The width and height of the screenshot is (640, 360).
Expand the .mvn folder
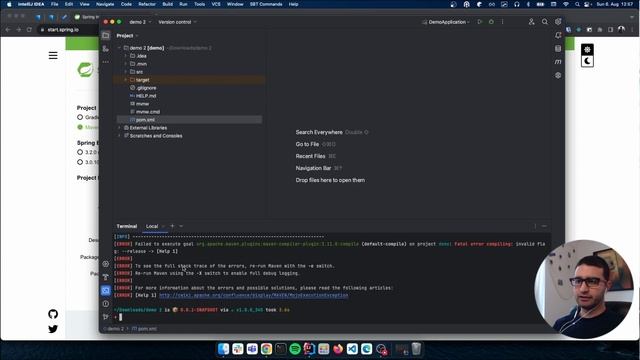126,64
